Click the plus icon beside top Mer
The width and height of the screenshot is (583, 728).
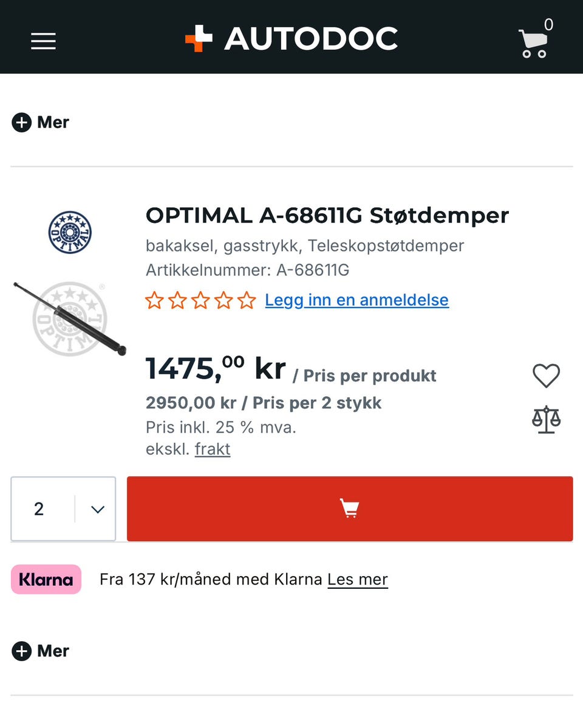(21, 123)
